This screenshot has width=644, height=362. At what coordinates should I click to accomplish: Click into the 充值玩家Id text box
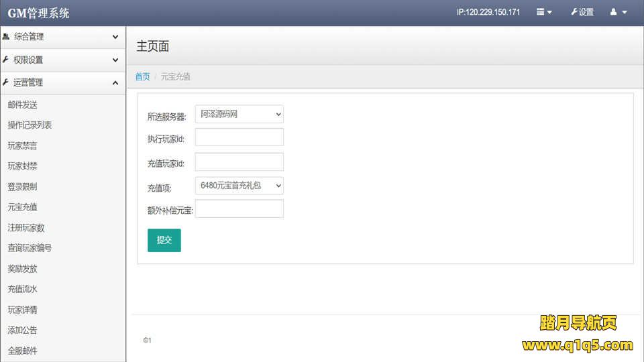coord(239,162)
